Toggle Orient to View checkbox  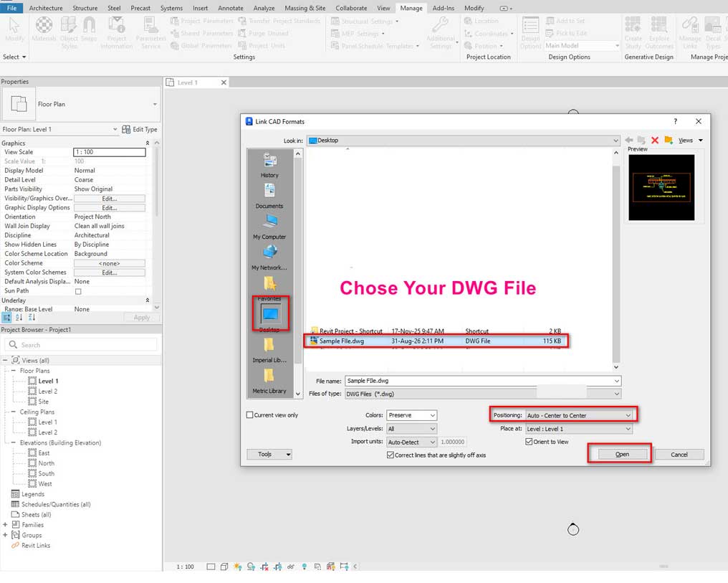529,441
